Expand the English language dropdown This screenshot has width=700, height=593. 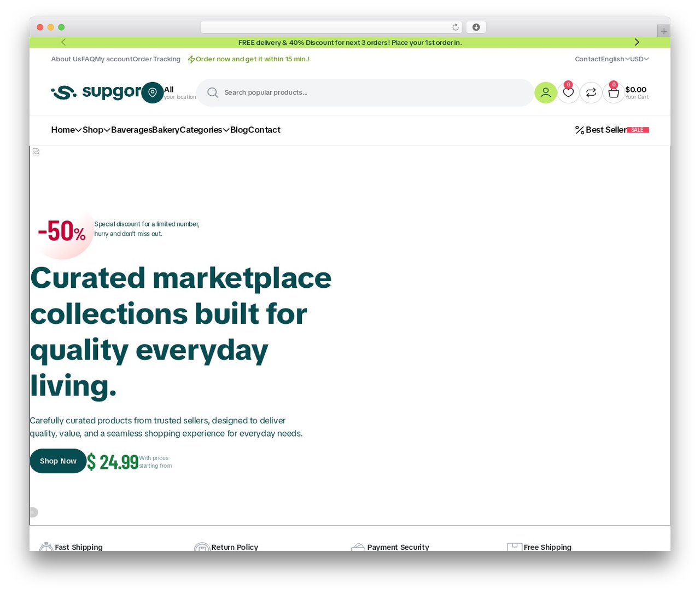[615, 59]
